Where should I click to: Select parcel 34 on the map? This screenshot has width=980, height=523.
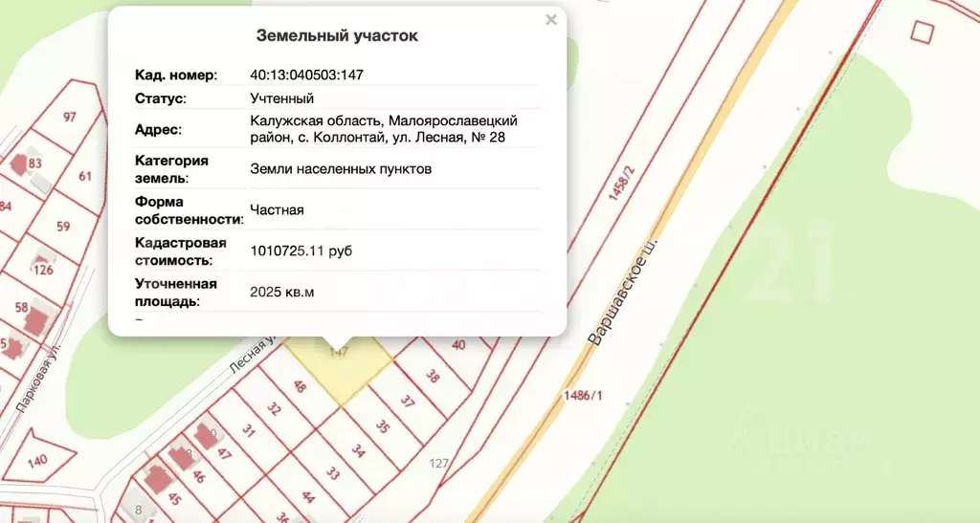coord(358,450)
